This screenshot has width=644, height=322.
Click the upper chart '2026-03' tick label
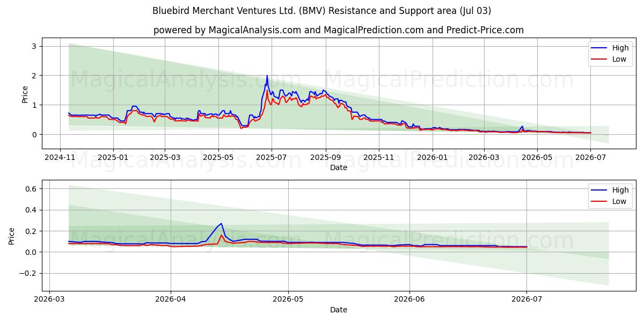click(484, 157)
